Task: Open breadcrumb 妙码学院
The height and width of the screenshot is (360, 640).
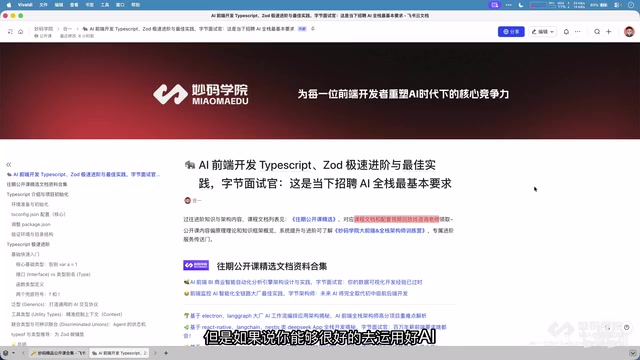Action: point(44,29)
